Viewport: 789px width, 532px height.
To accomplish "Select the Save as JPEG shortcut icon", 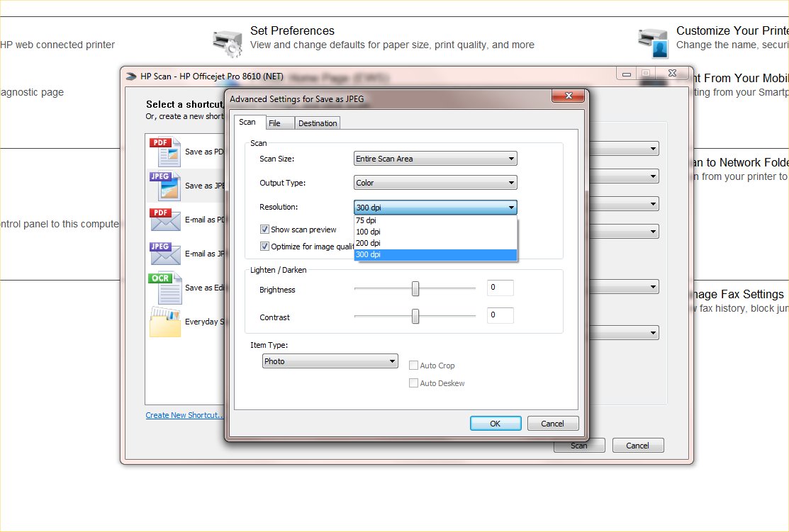I will pyautogui.click(x=164, y=186).
